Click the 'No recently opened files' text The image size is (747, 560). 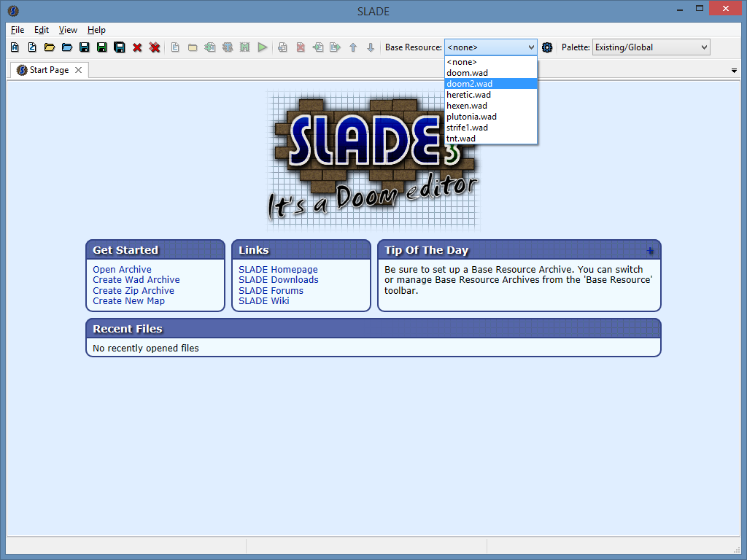click(x=146, y=348)
